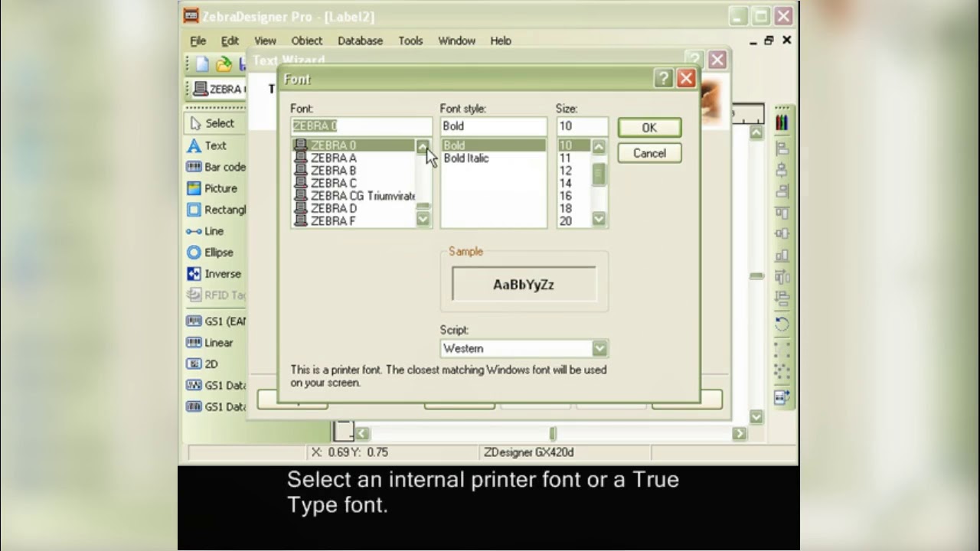
Task: Click the Size input field
Action: tap(582, 126)
